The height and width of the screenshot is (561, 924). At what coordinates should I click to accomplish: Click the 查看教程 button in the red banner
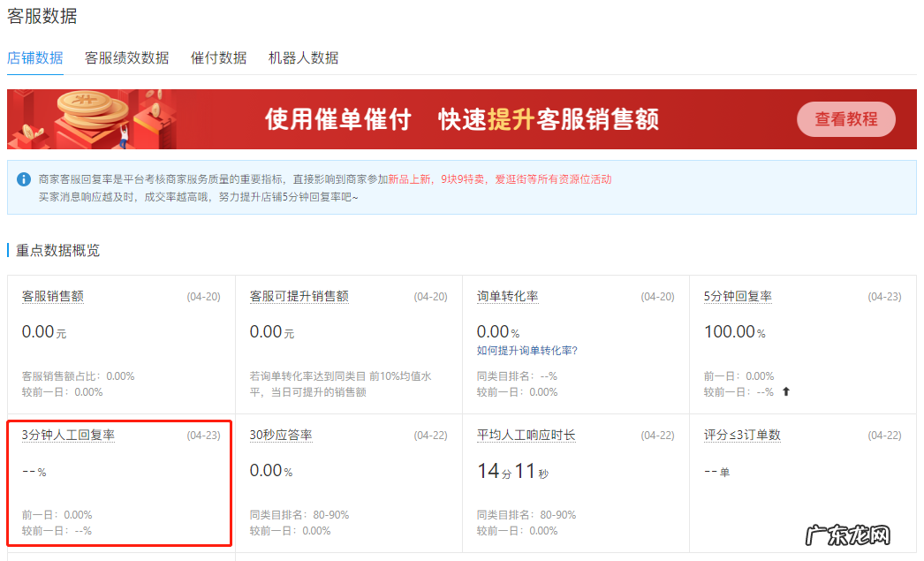coord(845,118)
